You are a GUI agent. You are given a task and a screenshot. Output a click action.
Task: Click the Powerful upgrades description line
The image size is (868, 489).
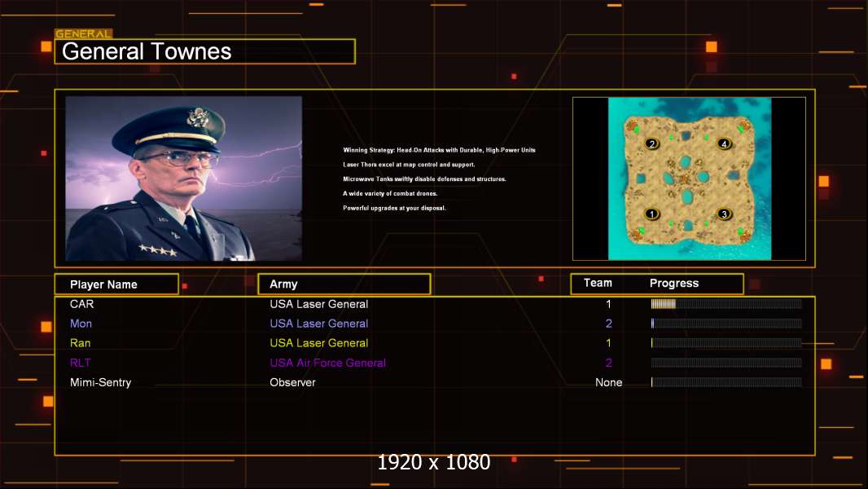click(394, 208)
